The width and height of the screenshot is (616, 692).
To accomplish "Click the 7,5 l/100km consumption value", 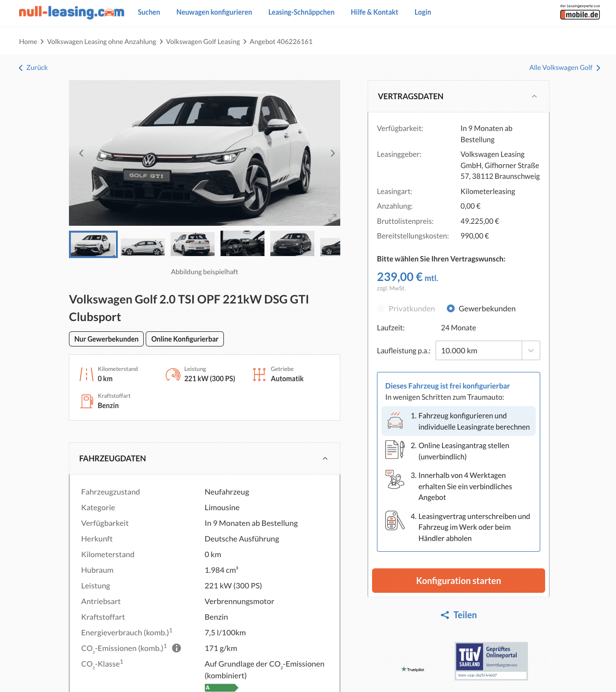I will (x=225, y=632).
